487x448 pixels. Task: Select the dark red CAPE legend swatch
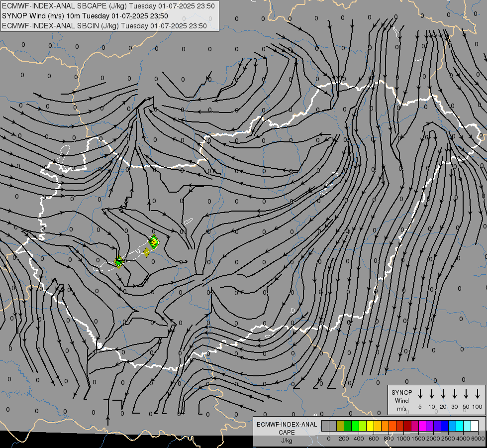click(x=407, y=426)
